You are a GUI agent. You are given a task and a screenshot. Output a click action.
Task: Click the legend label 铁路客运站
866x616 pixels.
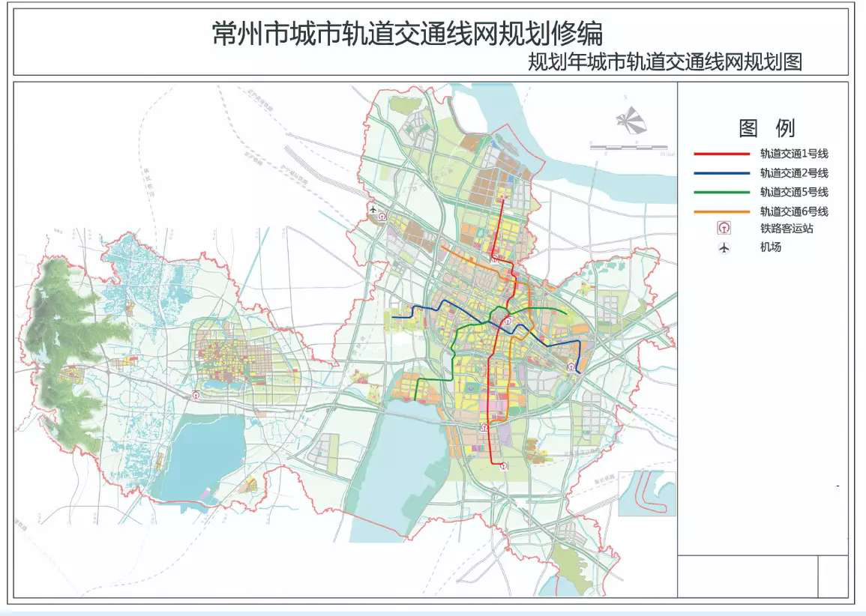pos(787,228)
